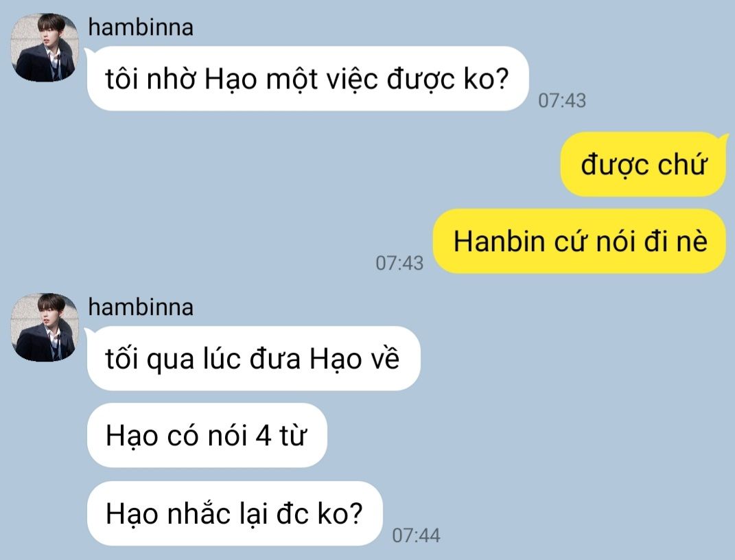Click the question mark in 'đc ko?'
735x560 pixels.
coord(355,513)
